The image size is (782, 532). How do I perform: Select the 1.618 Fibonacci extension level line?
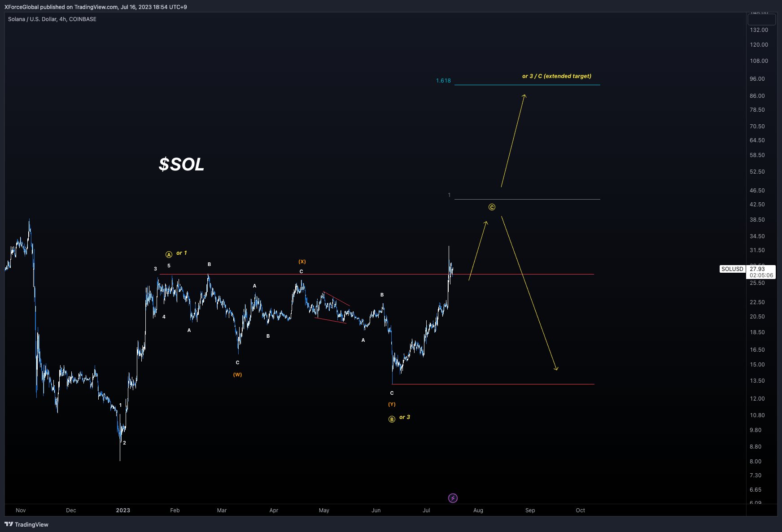(x=525, y=84)
